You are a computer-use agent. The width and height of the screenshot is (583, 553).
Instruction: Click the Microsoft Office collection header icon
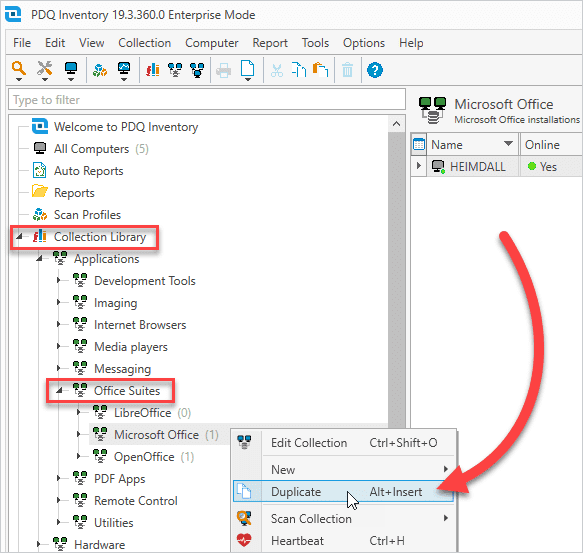(432, 110)
